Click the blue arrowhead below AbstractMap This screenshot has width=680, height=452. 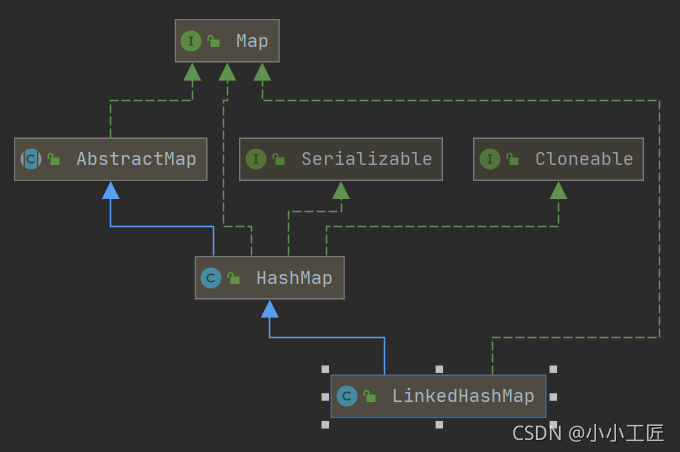click(x=110, y=190)
